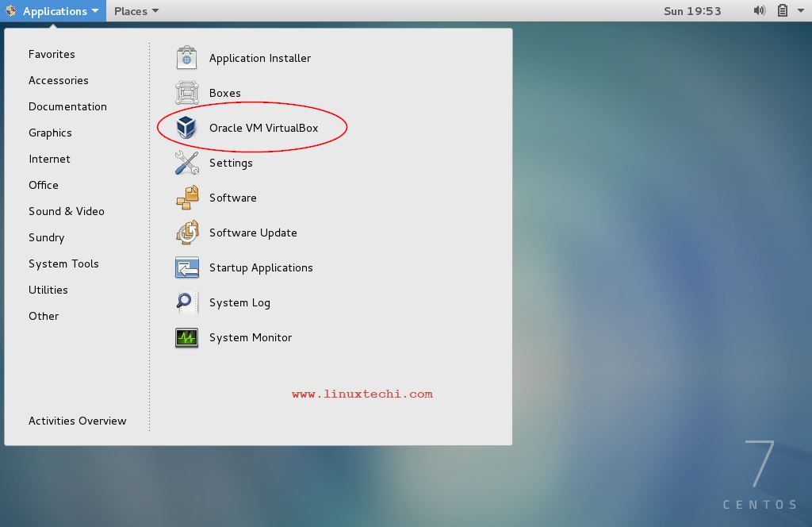The image size is (812, 527).
Task: Expand the system menu arrow at top right
Action: pyautogui.click(x=801, y=11)
